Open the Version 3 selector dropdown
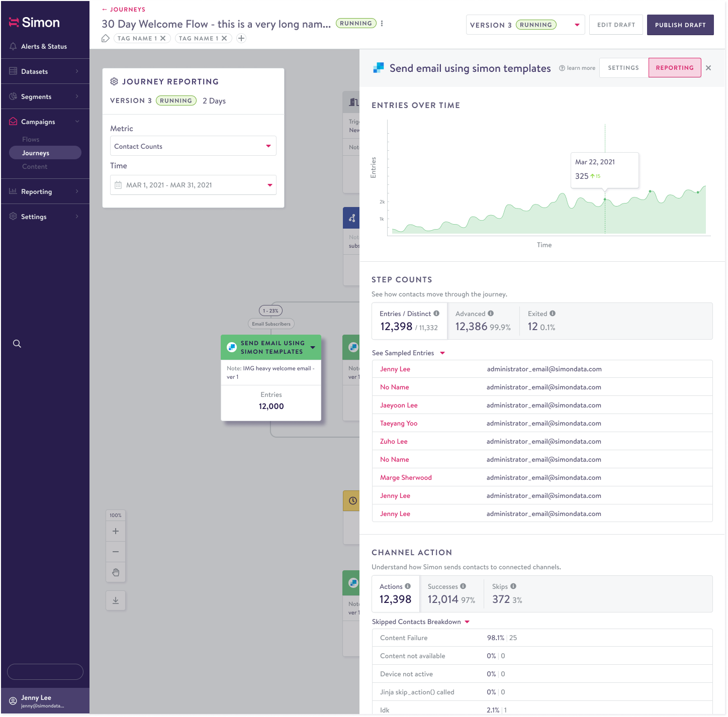 pos(525,25)
